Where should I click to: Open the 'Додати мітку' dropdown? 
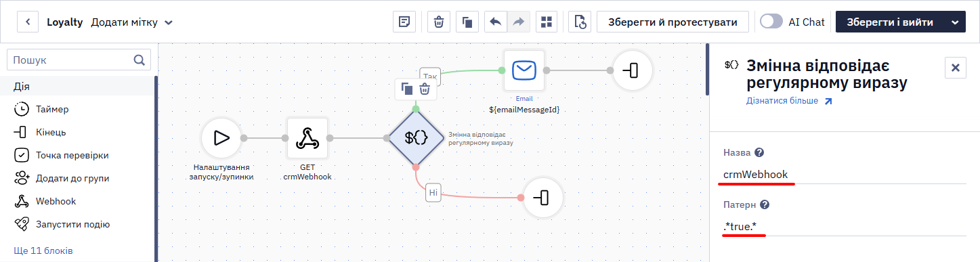click(132, 22)
